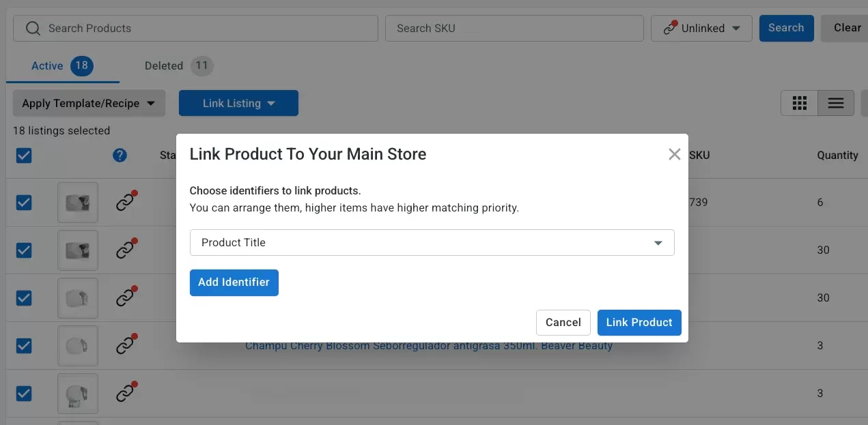Open the help question mark icon
The width and height of the screenshot is (868, 425).
coord(120,155)
